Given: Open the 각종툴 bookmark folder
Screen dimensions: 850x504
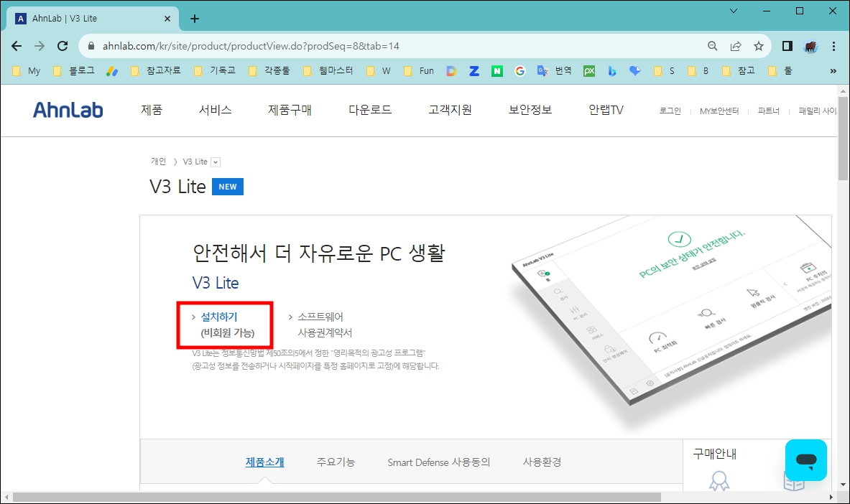Looking at the screenshot, I should (269, 71).
